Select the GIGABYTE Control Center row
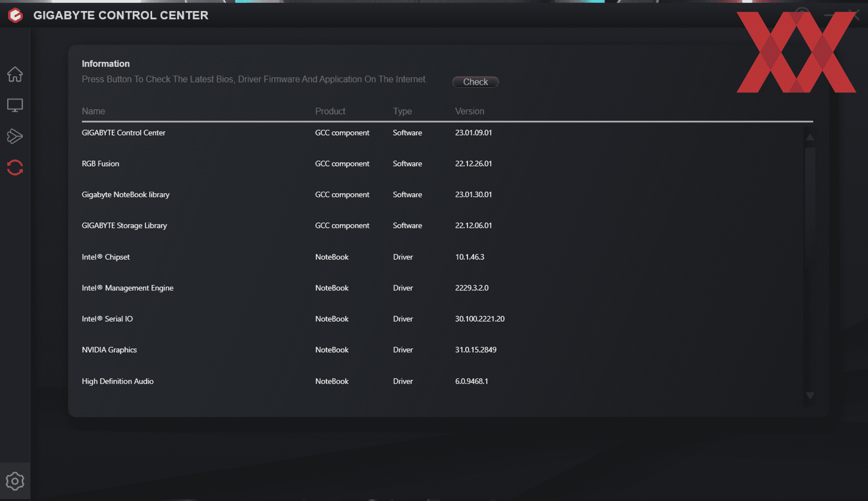The image size is (868, 501). pyautogui.click(x=443, y=133)
